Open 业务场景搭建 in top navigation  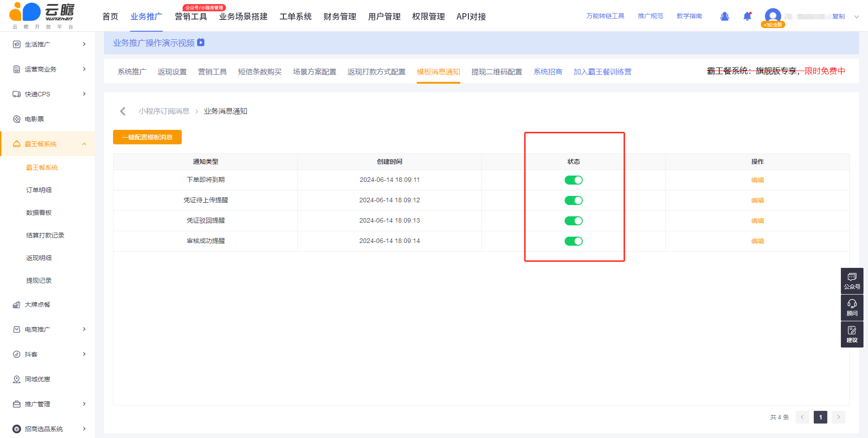tap(243, 17)
